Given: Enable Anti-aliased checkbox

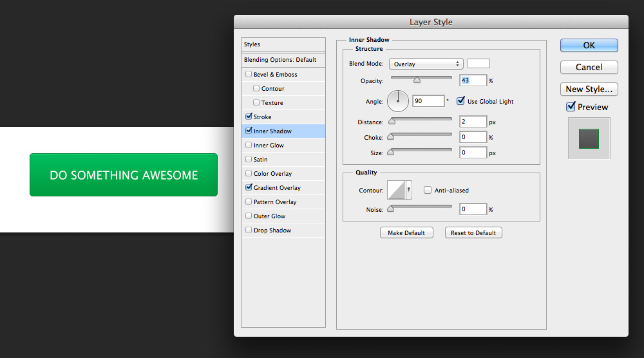Looking at the screenshot, I should point(428,190).
